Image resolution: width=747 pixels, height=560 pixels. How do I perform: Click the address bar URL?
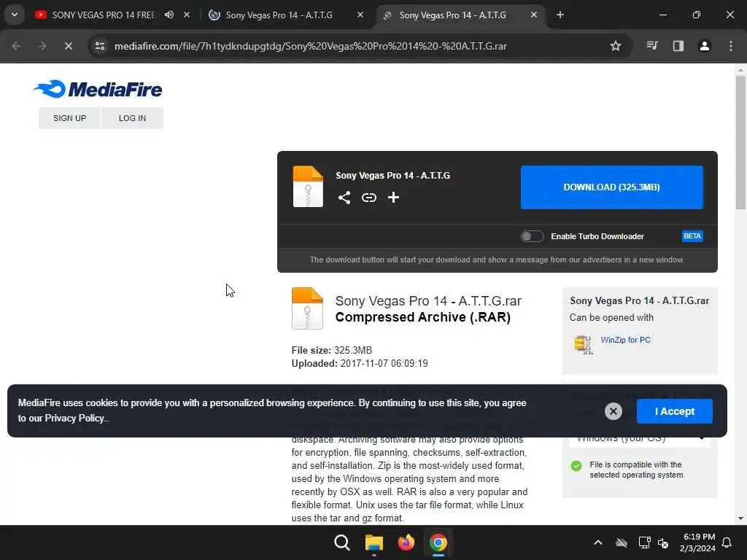coord(311,46)
